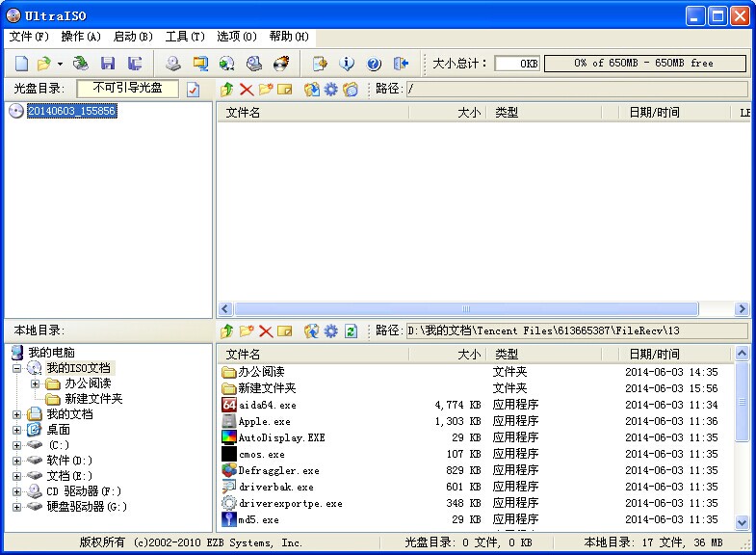Collapse the 我的ISO文档 tree node
Image resolution: width=756 pixels, height=555 pixels.
click(17, 368)
